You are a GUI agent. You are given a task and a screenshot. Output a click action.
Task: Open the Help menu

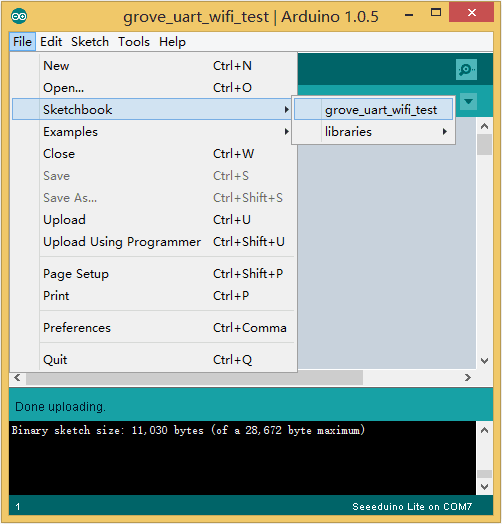[x=172, y=42]
